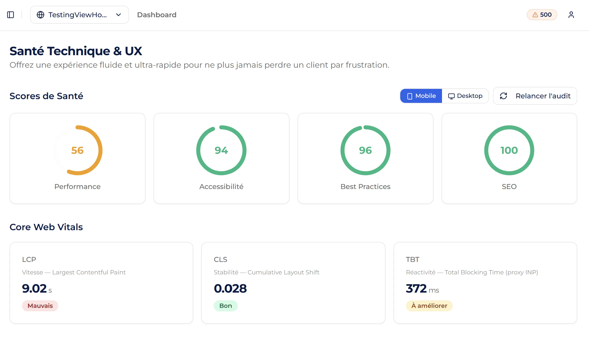This screenshot has width=589, height=364.
Task: Click the globe icon in the site selector
Action: (41, 15)
